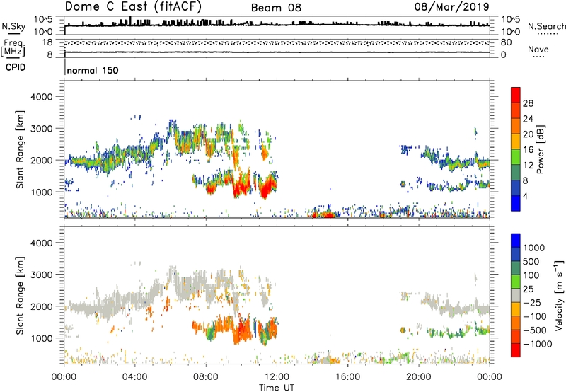Image resolution: width=566 pixels, height=392 pixels.
Task: Click the "28" label on Power colorbar
Action: pos(528,103)
